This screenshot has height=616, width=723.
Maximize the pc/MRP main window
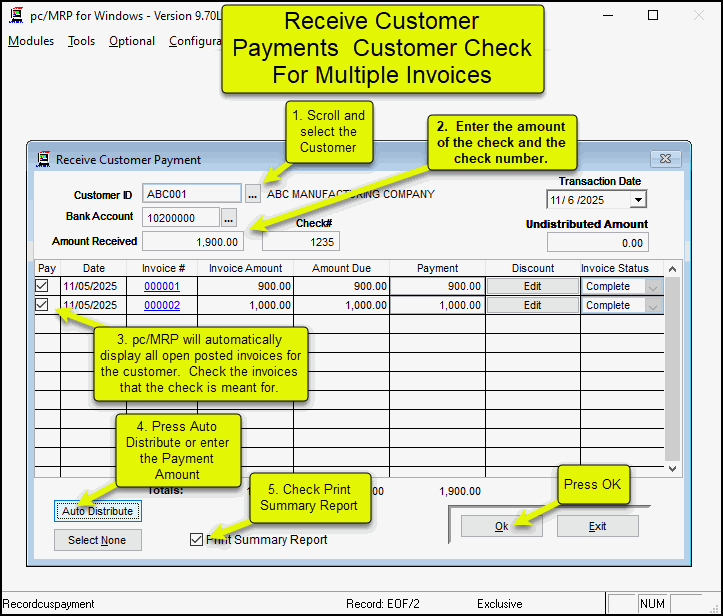pyautogui.click(x=653, y=16)
